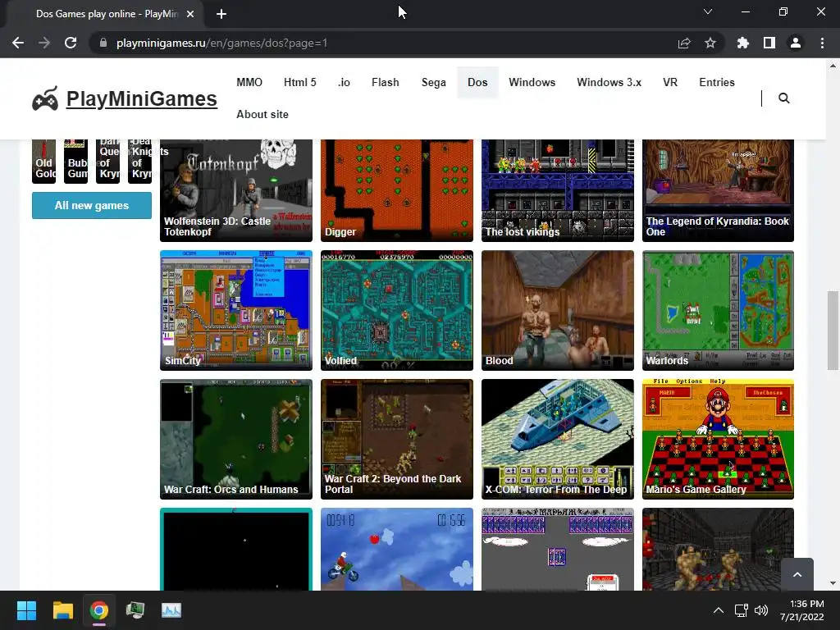The image size is (840, 630).
Task: Open X-COM: Terror From The Deep thumbnail
Action: coord(558,440)
